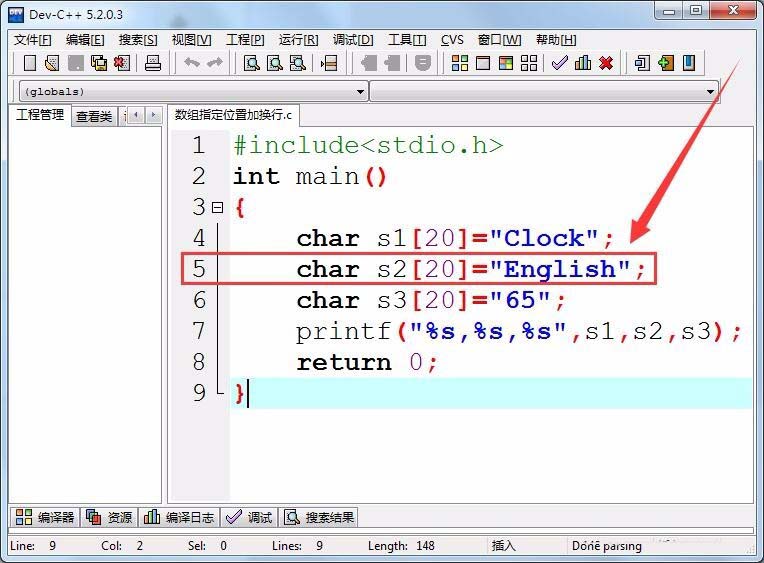Open the 资源 bottom tab

coord(109,517)
